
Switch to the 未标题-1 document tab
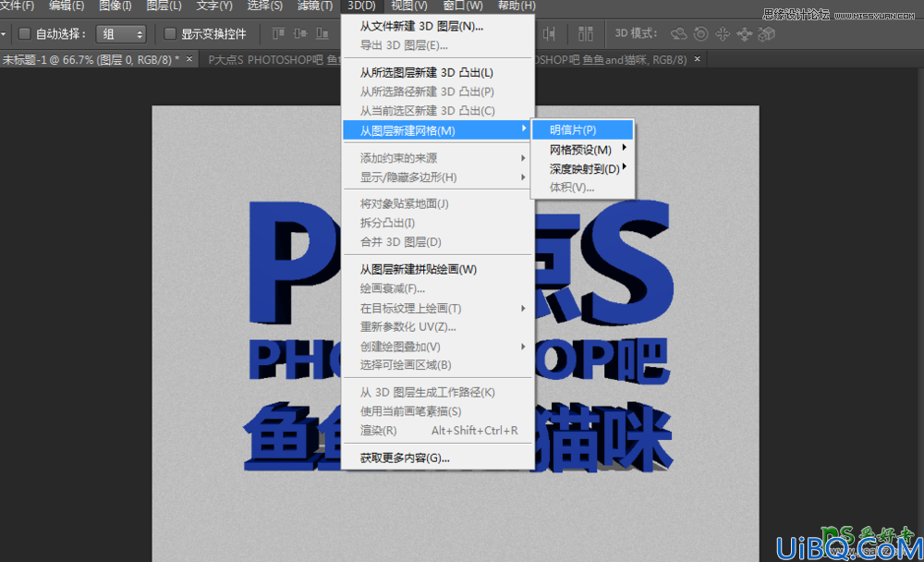tap(91, 59)
